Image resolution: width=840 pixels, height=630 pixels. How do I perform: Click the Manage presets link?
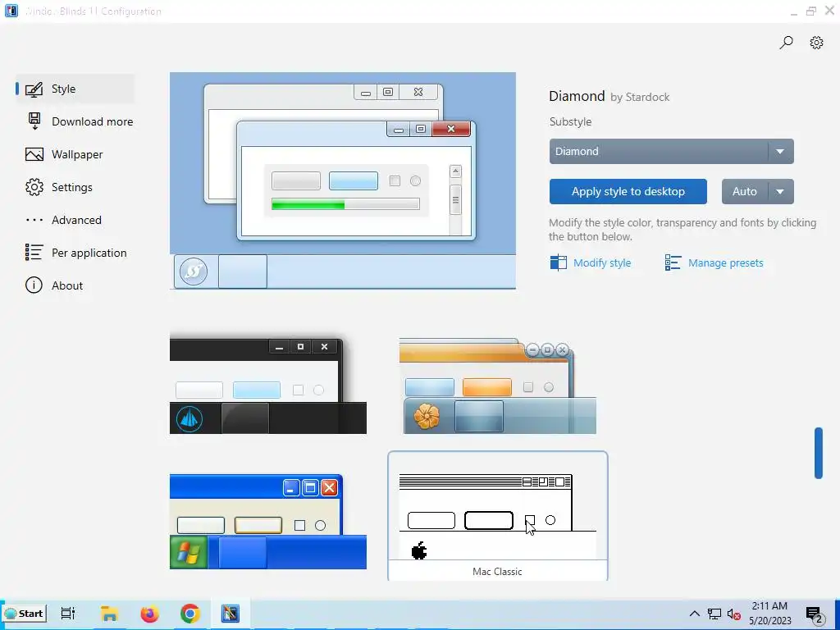point(725,263)
